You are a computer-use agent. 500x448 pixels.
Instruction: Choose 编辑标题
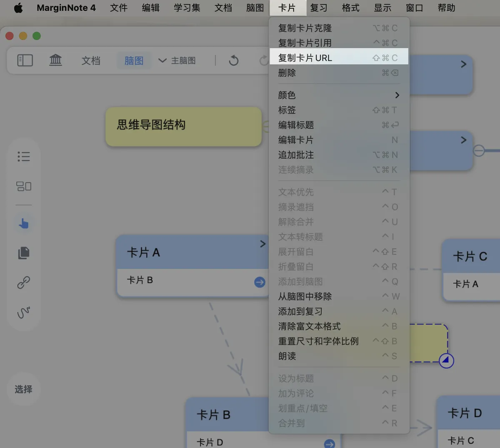[339, 125]
